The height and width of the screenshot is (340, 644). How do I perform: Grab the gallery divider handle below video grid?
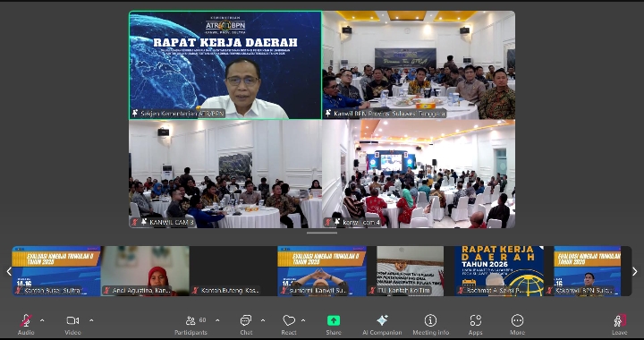[x=322, y=233]
